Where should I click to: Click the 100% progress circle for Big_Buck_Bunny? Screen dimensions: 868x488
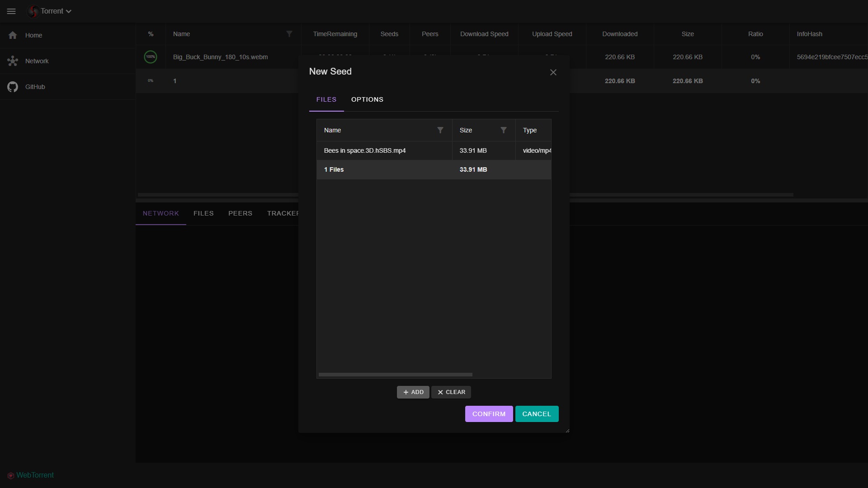coord(151,57)
